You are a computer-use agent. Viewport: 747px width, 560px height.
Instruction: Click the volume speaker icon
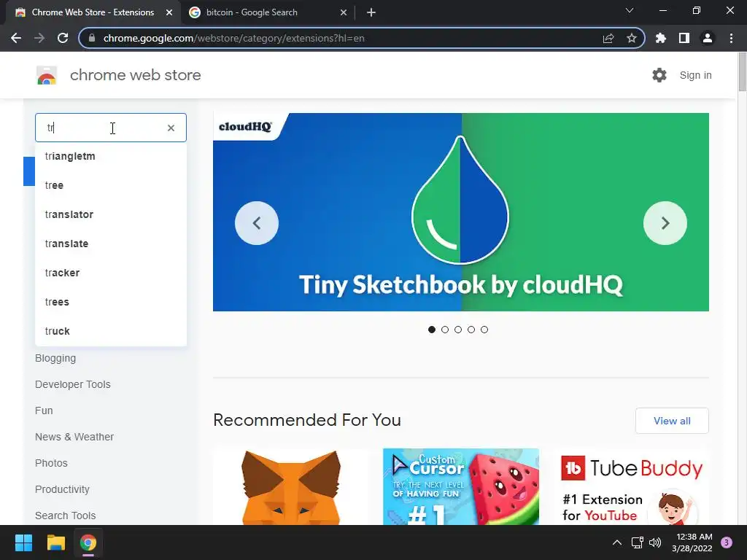pyautogui.click(x=655, y=542)
